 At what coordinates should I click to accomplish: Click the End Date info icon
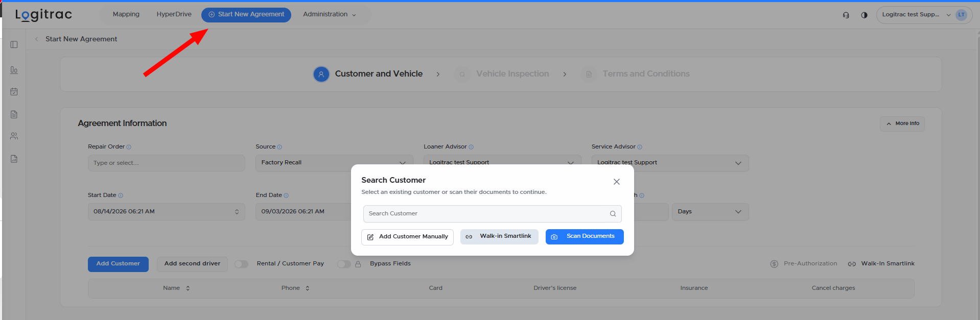286,195
